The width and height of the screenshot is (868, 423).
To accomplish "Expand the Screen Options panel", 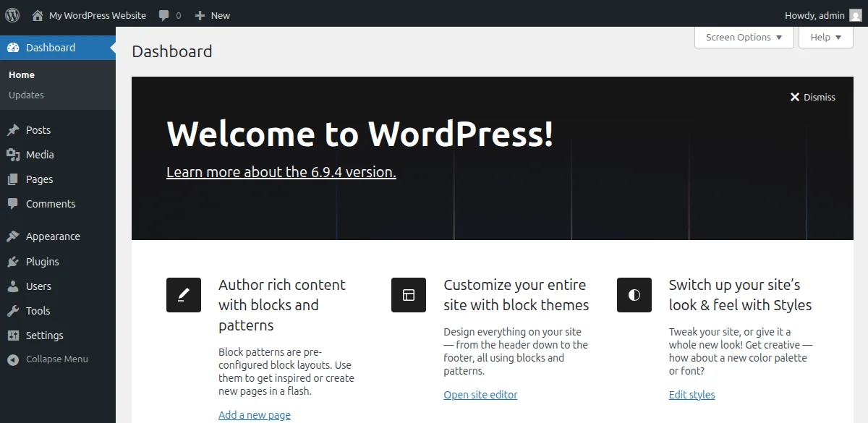I will [x=744, y=38].
